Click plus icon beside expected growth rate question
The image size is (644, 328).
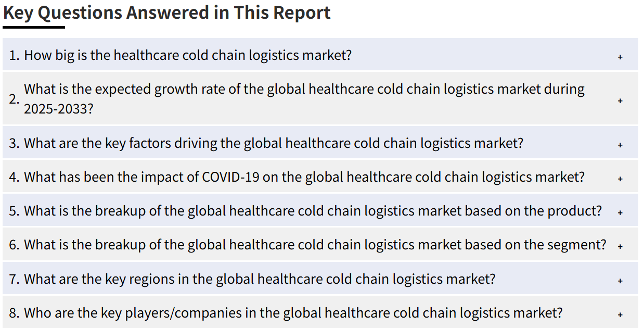click(620, 100)
